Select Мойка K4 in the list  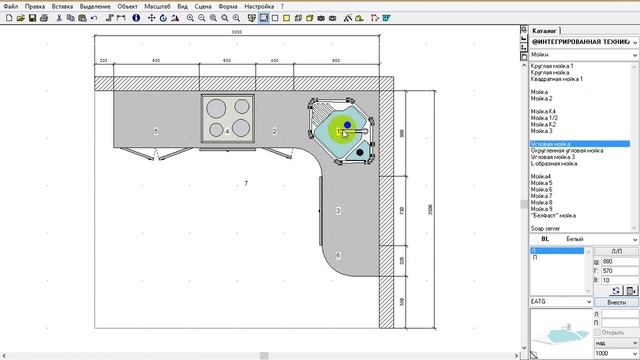tap(543, 111)
